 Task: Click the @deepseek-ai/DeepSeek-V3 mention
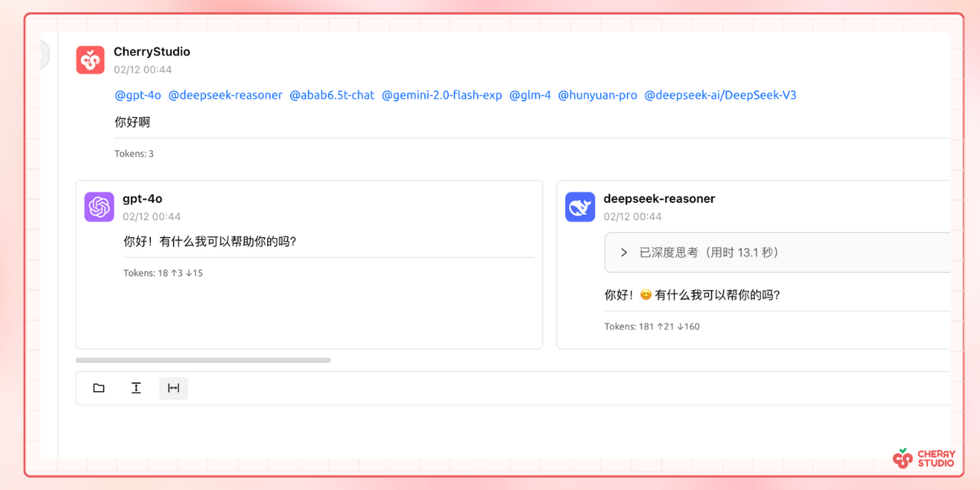pos(720,95)
